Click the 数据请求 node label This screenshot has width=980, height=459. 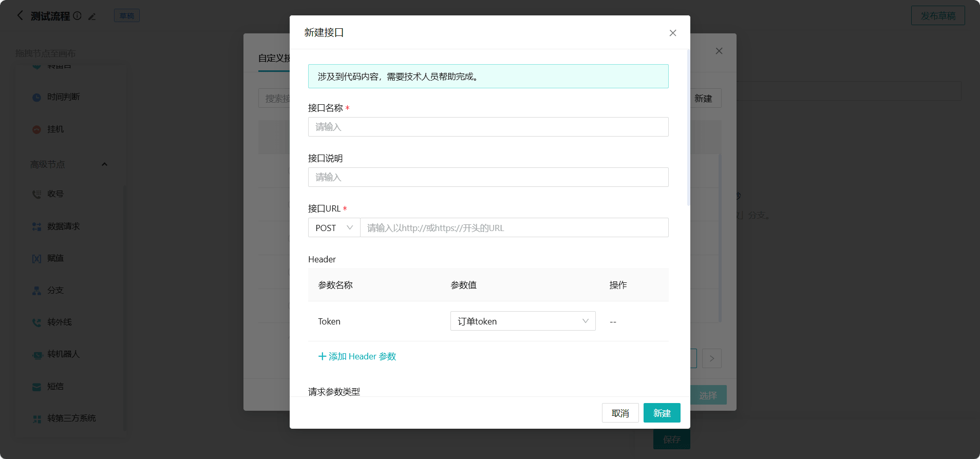click(64, 226)
